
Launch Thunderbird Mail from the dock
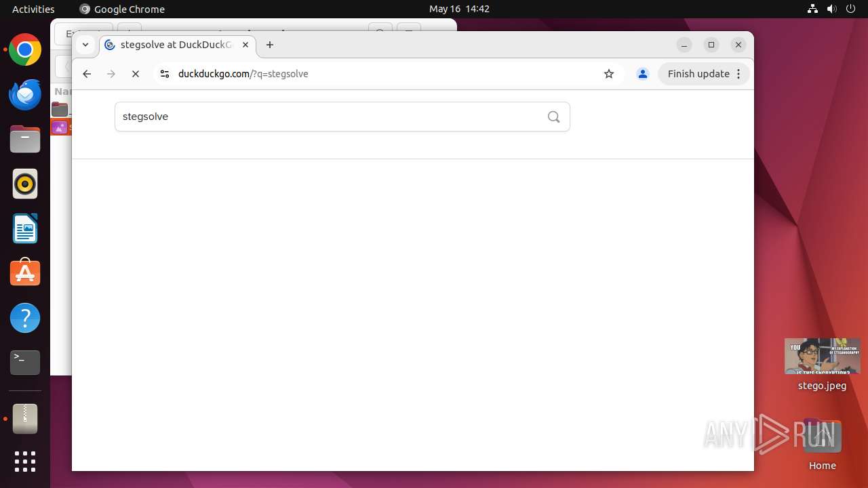[x=25, y=95]
